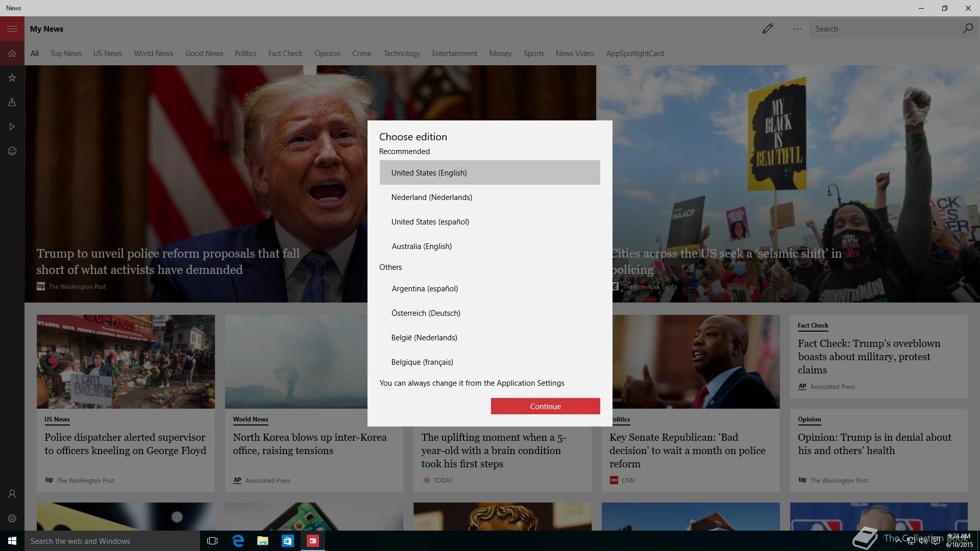This screenshot has width=980, height=551.
Task: Open the Money tab
Action: 500,54
